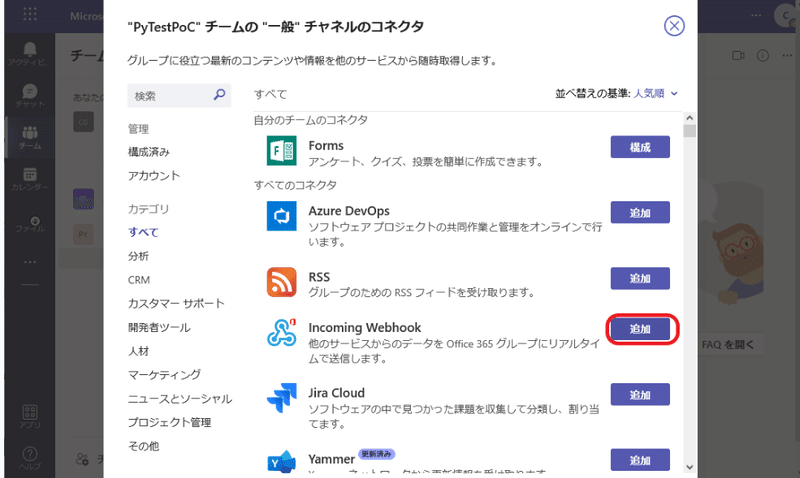
Task: Click the scrollbar down arrow
Action: coord(689,467)
